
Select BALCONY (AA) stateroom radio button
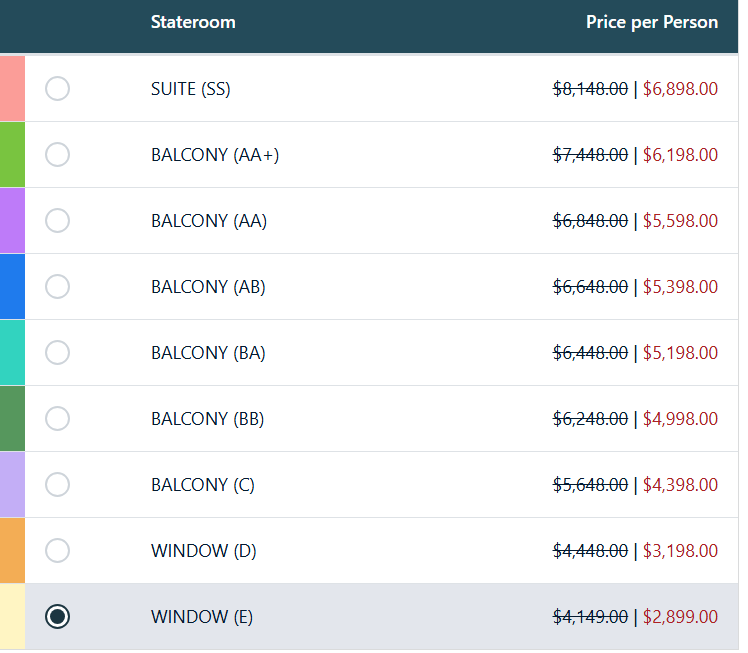point(57,221)
